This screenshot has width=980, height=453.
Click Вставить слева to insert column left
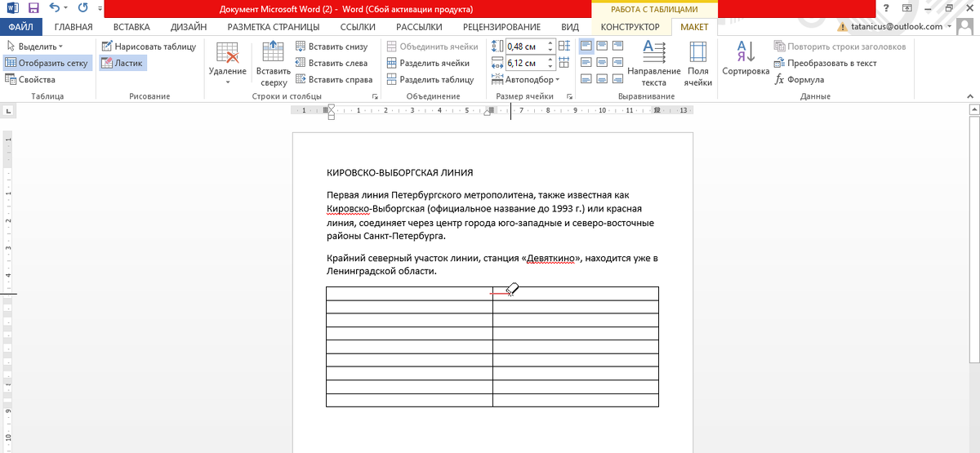pos(332,63)
